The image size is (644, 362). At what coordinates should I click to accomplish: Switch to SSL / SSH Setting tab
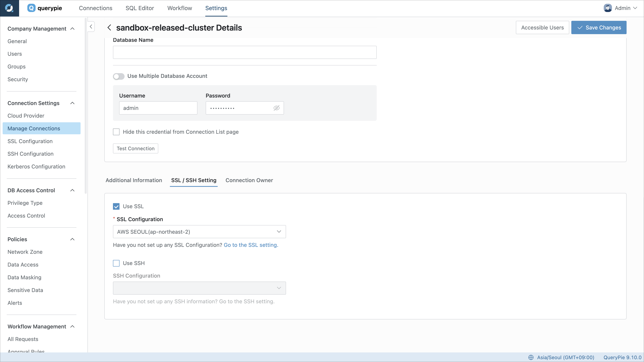194,180
